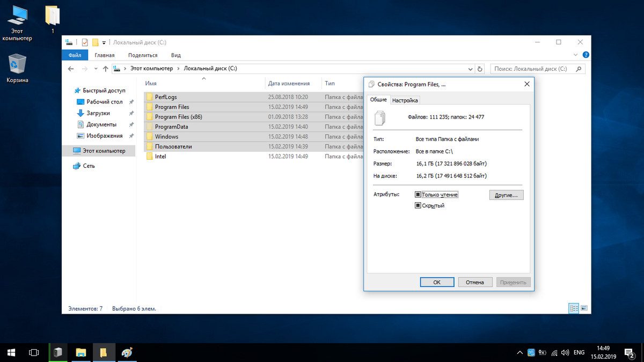This screenshot has height=362, width=644.
Task: Click the Properties checkmark icon in the quick access toolbar
Action: point(85,42)
